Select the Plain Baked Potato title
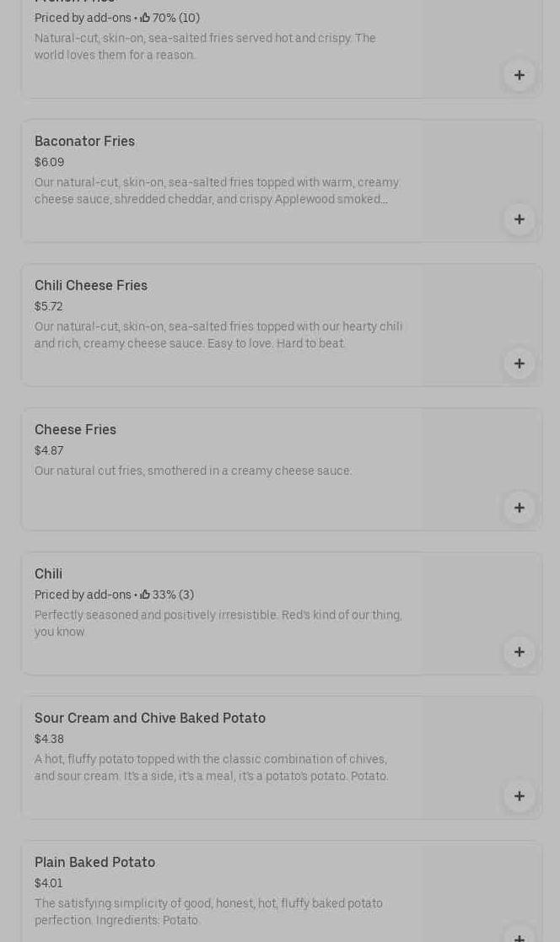 point(94,863)
